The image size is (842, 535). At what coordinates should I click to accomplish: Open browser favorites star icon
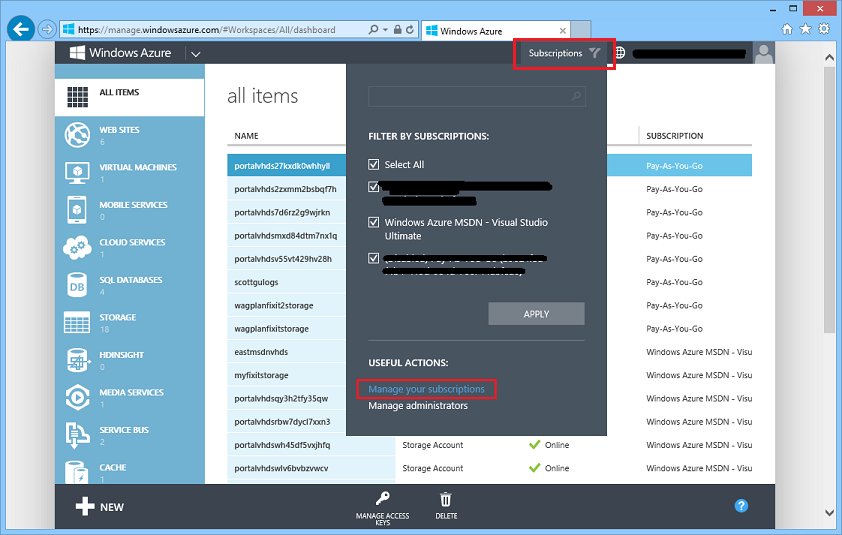coord(805,29)
